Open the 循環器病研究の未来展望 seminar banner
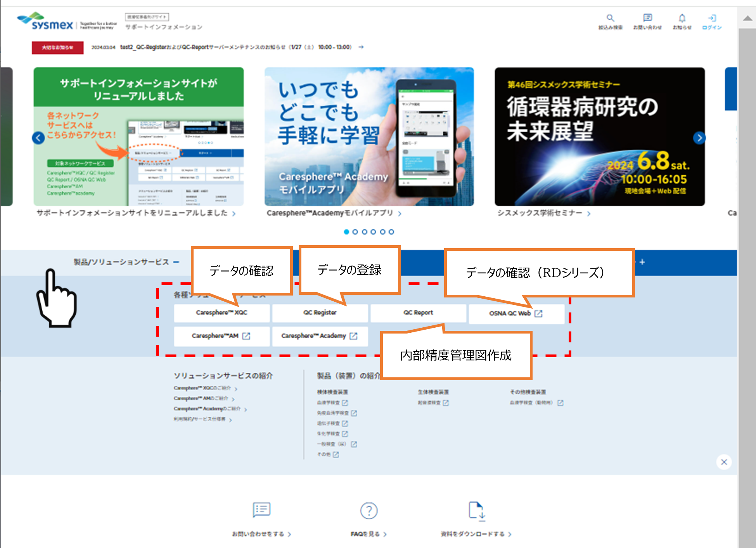This screenshot has height=548, width=756. coord(600,137)
